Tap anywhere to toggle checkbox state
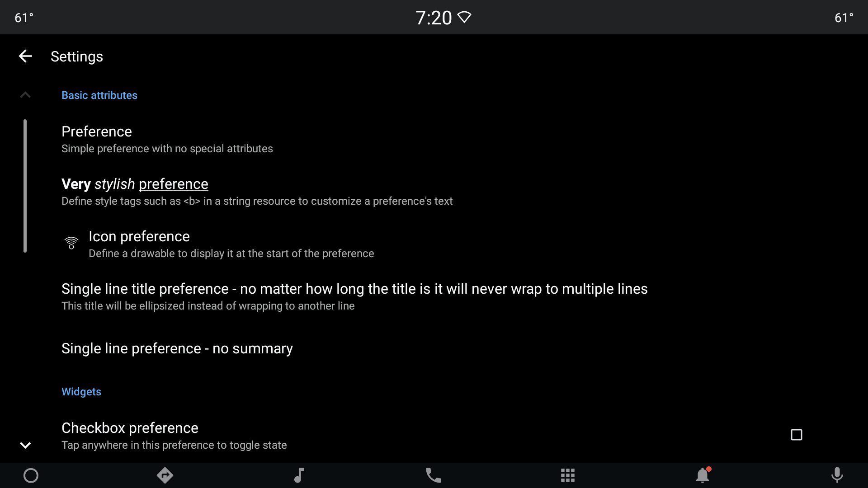This screenshot has height=488, width=868. (x=434, y=435)
